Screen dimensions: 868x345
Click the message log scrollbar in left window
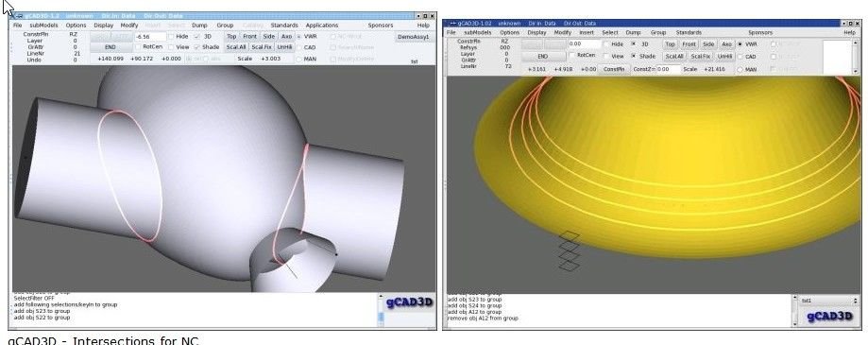tap(381, 310)
